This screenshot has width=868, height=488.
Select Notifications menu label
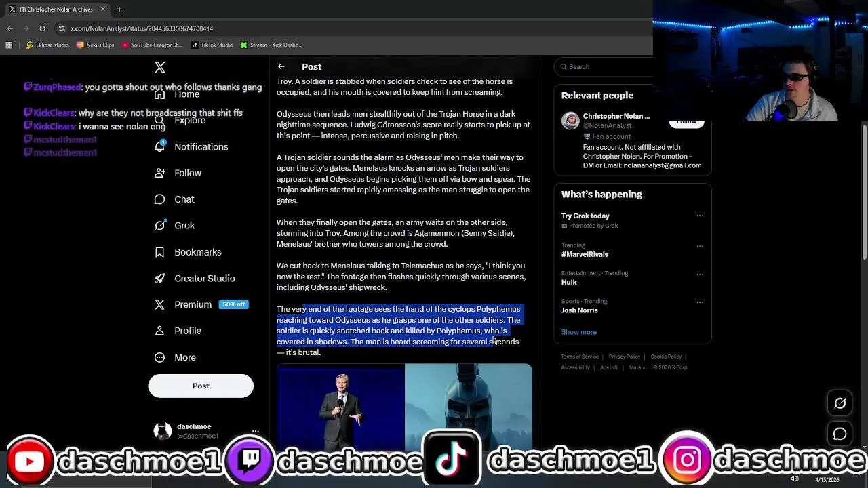tap(201, 147)
